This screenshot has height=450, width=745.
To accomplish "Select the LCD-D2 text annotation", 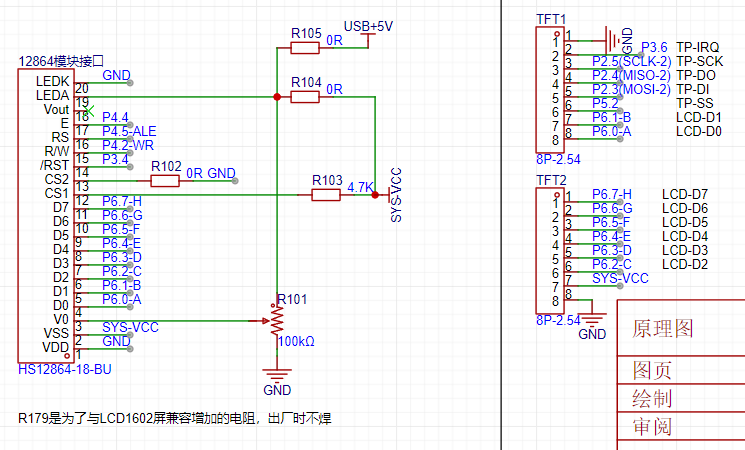I will pos(685,264).
